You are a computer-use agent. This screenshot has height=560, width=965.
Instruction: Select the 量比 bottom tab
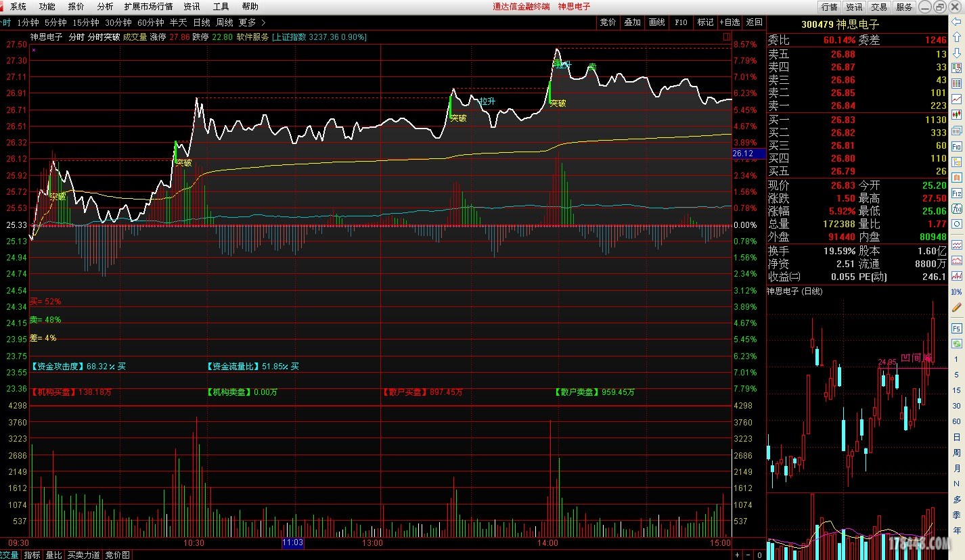pos(53,555)
